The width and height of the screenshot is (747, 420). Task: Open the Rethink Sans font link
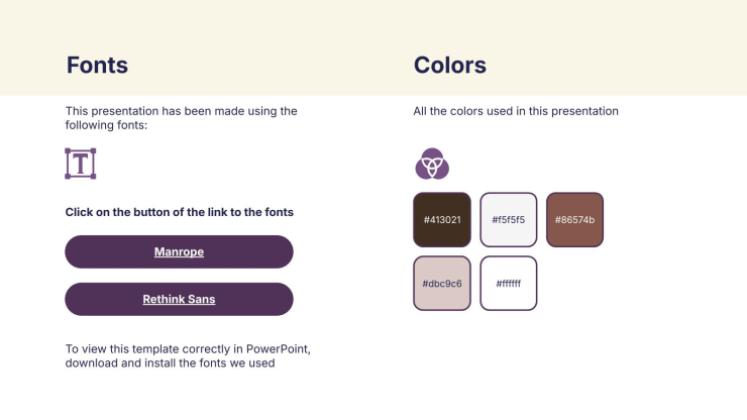coord(179,299)
